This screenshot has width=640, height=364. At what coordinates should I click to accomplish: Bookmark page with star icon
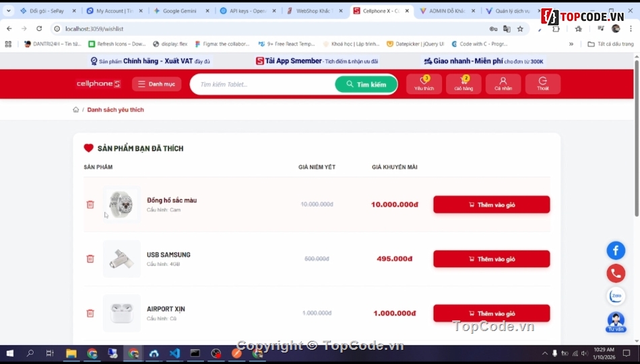coord(520,28)
